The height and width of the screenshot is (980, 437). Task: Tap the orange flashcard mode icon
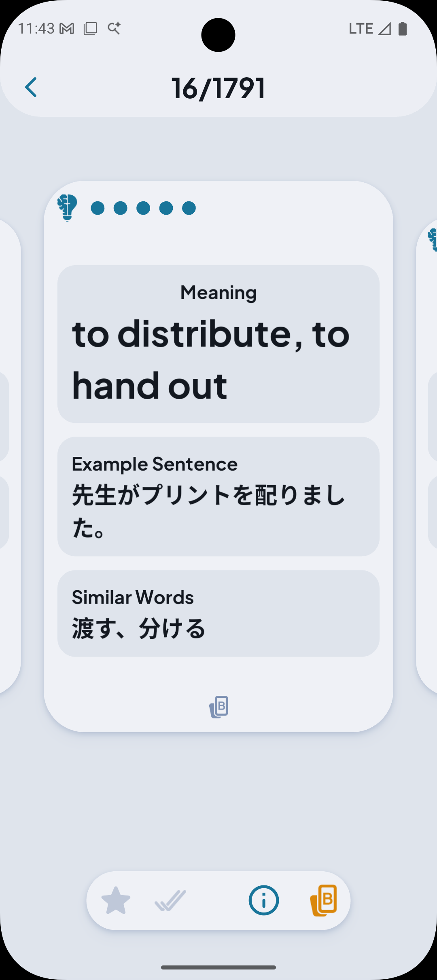[324, 900]
